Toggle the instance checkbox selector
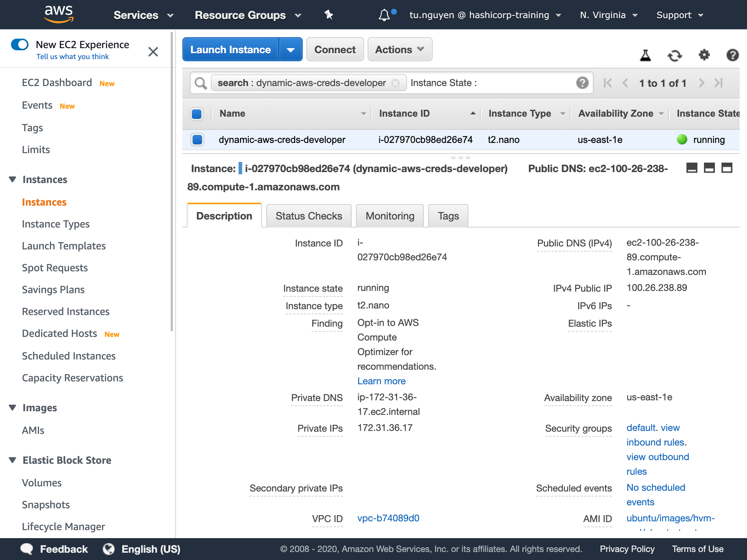747x560 pixels. click(x=197, y=139)
